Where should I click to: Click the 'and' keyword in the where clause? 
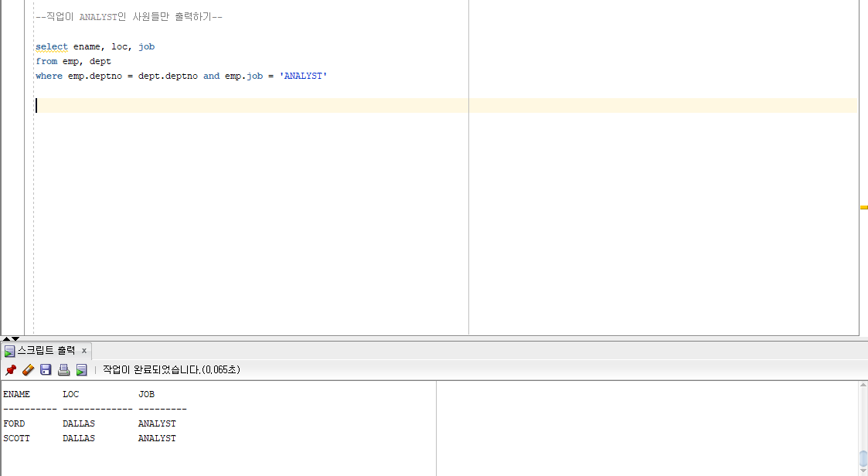(212, 76)
